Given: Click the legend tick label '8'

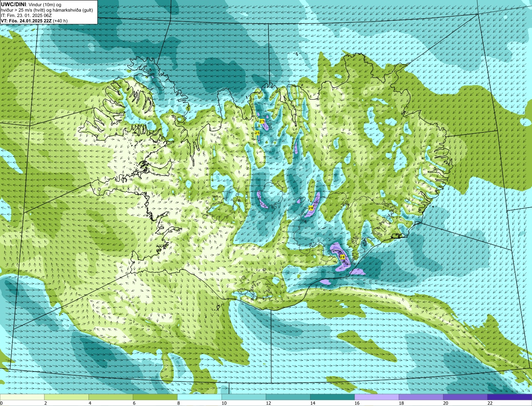Looking at the screenshot, I should (x=178, y=403).
